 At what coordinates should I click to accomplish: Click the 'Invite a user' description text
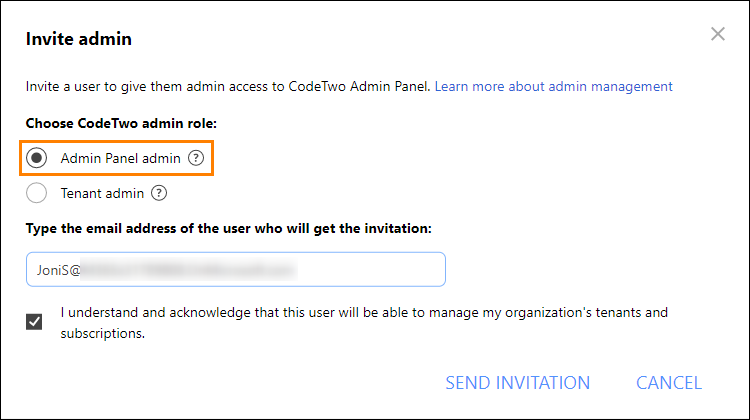[x=228, y=87]
